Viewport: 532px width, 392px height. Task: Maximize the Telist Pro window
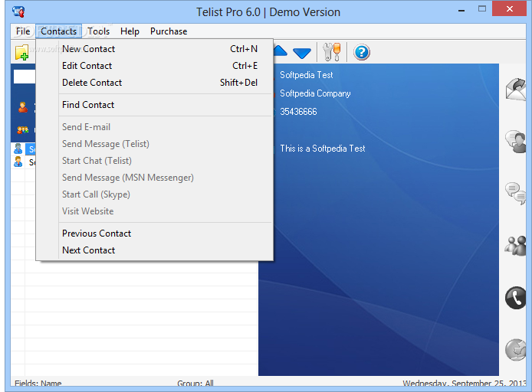coord(481,9)
